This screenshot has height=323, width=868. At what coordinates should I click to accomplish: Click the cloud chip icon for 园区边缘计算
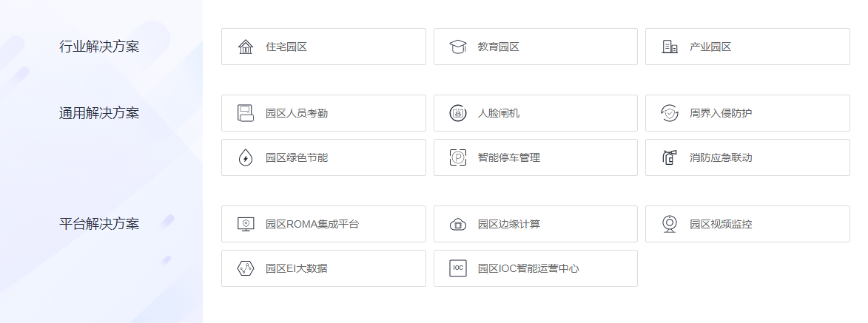pos(458,224)
